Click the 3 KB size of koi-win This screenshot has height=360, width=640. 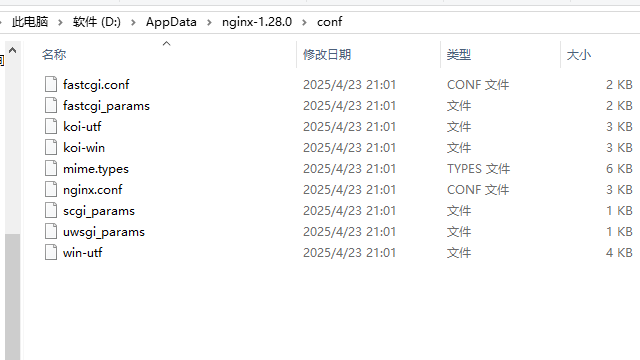(x=619, y=147)
